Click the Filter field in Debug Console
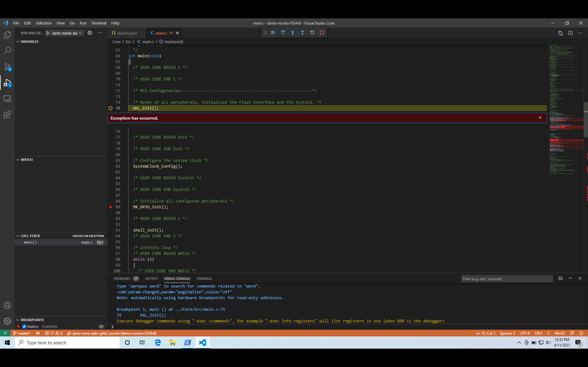The width and height of the screenshot is (588, 367). [x=507, y=279]
